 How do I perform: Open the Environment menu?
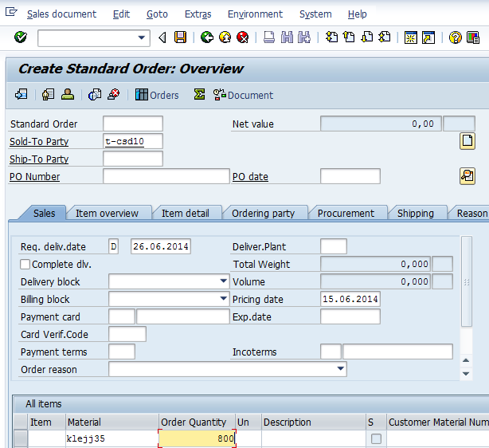click(x=255, y=14)
